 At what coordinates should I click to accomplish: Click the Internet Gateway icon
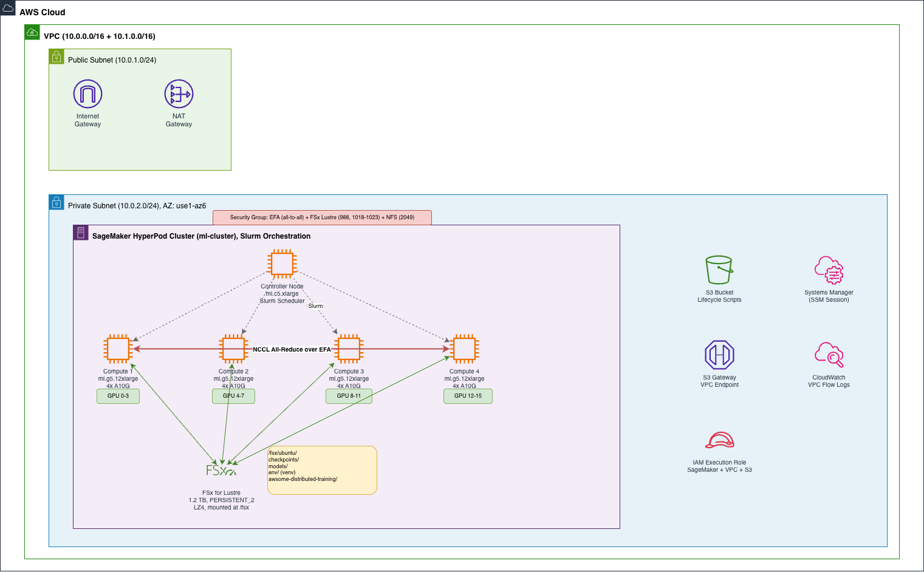87,94
